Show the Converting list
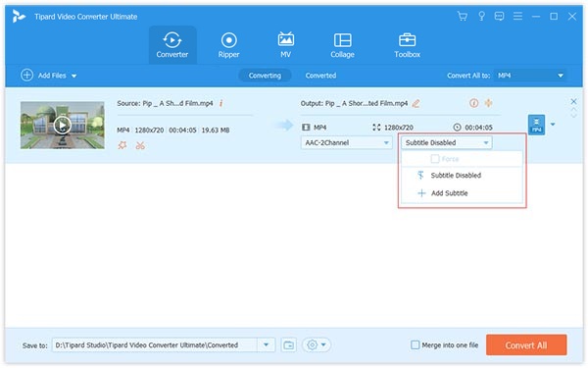 tap(265, 76)
